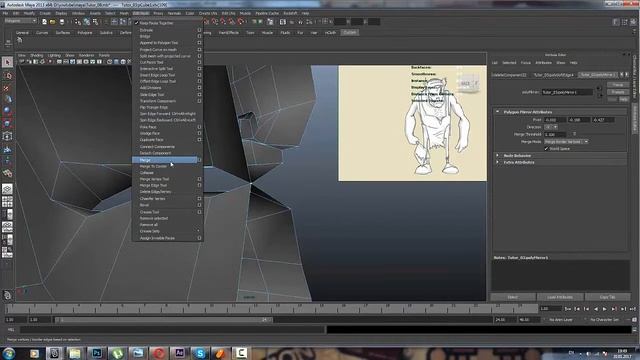Pick the Rotate tool in toolbox
The image size is (640, 360).
(7, 111)
